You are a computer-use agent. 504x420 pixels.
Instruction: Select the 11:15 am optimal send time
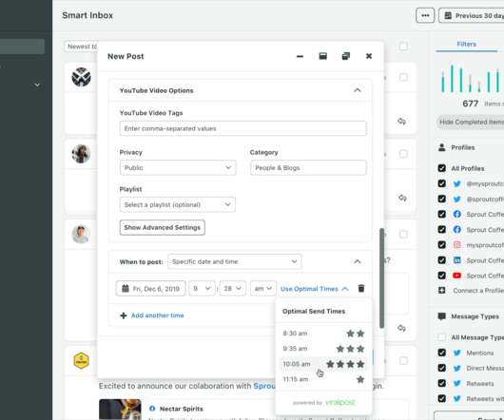(323, 379)
